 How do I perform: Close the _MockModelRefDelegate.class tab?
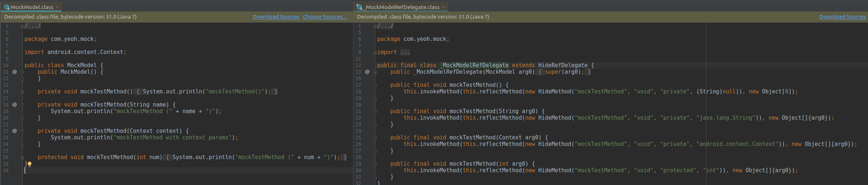[443, 7]
